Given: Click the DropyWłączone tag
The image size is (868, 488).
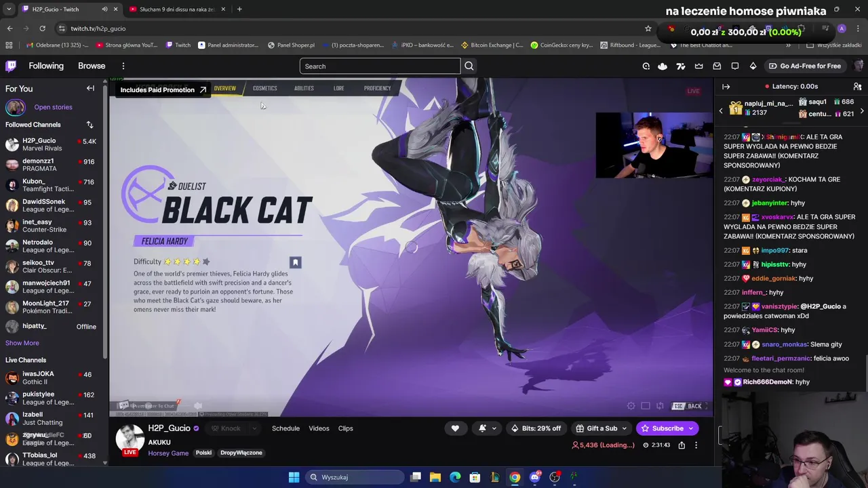Looking at the screenshot, I should tap(241, 453).
